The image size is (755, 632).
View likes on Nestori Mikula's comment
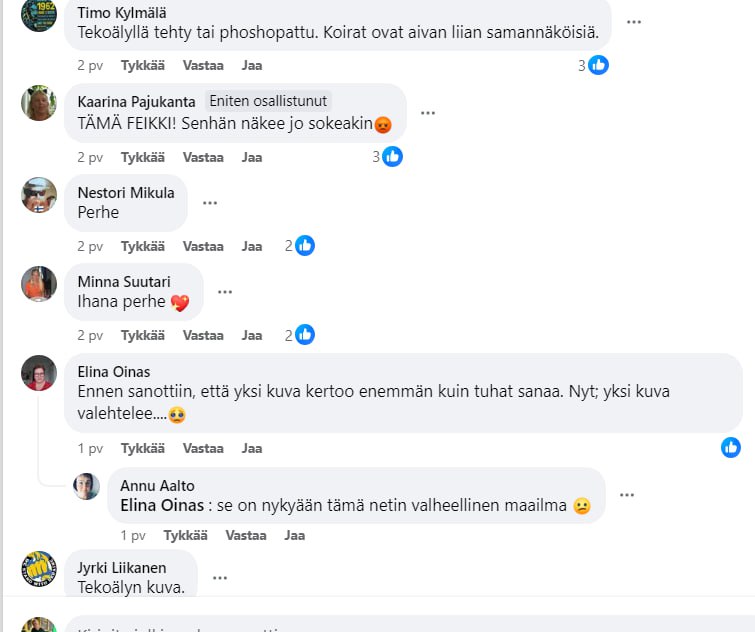(x=305, y=245)
